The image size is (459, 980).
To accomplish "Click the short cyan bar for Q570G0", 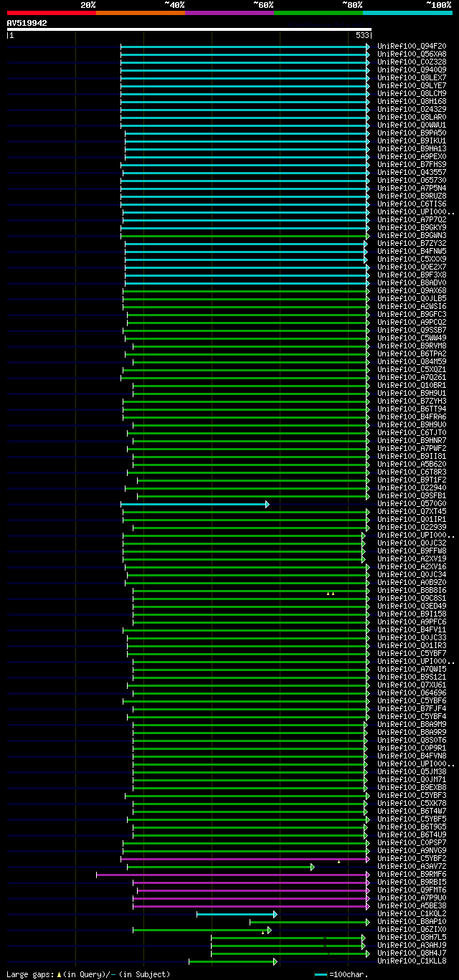I will (195, 504).
